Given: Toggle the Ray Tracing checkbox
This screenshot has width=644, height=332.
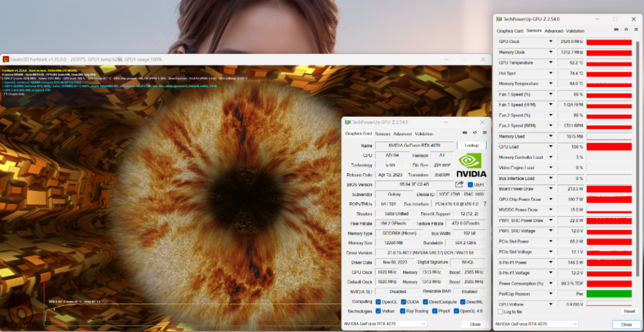Looking at the screenshot, I should pos(403,311).
